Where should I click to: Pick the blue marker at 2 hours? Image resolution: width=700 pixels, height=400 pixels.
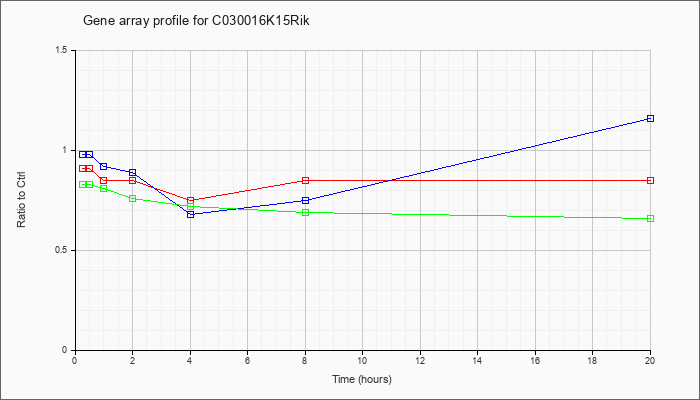click(133, 172)
